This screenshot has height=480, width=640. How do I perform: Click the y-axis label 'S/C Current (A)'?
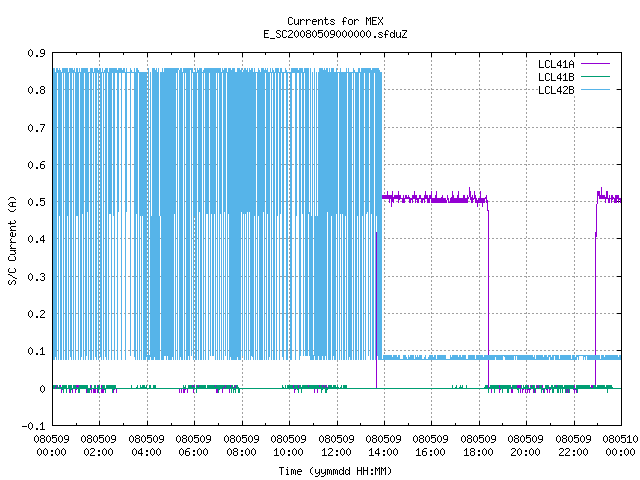12,240
